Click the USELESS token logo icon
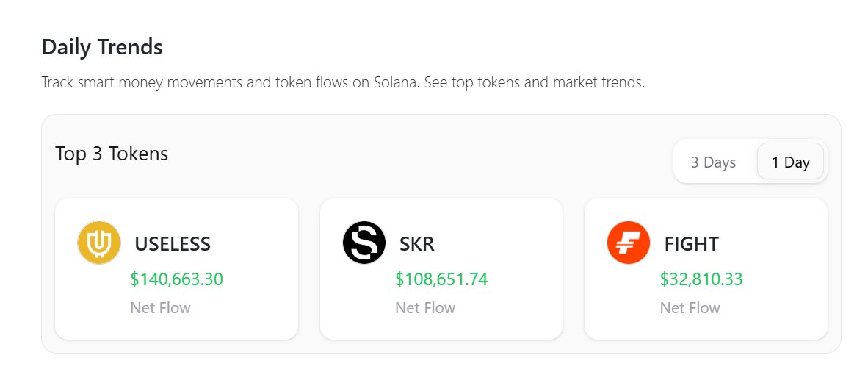The image size is (868, 383). pos(99,243)
